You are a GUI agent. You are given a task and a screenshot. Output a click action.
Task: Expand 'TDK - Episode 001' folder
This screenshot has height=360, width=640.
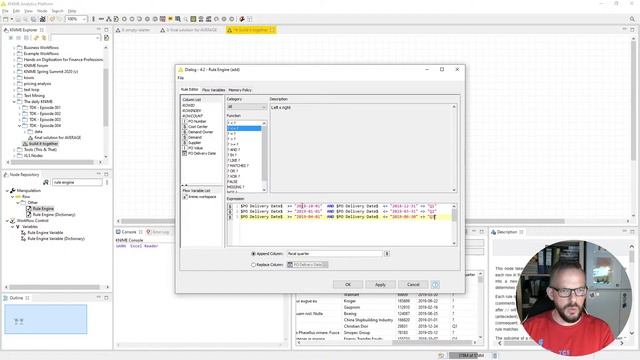19,108
